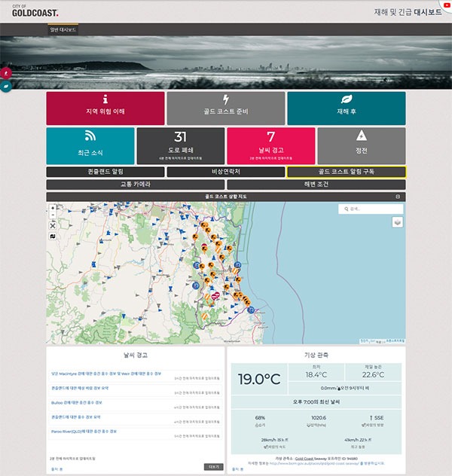The height and width of the screenshot is (476, 452).
Task: Open the Paroo River (QLD) flood warning link
Action: point(84,432)
